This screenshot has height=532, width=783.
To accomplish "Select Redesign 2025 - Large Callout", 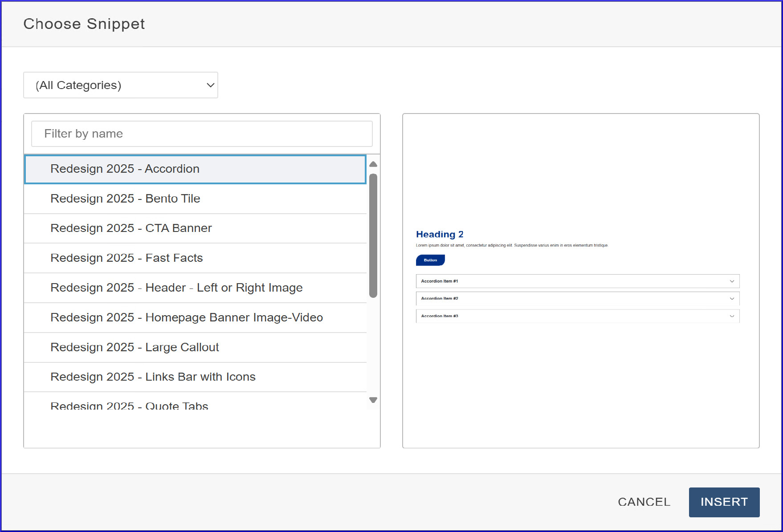I will tap(195, 347).
